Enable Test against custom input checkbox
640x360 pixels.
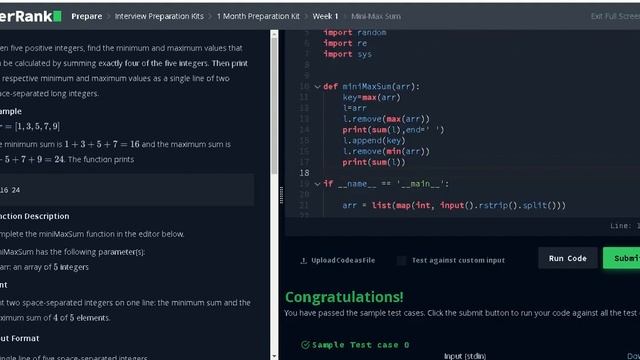[x=402, y=260]
